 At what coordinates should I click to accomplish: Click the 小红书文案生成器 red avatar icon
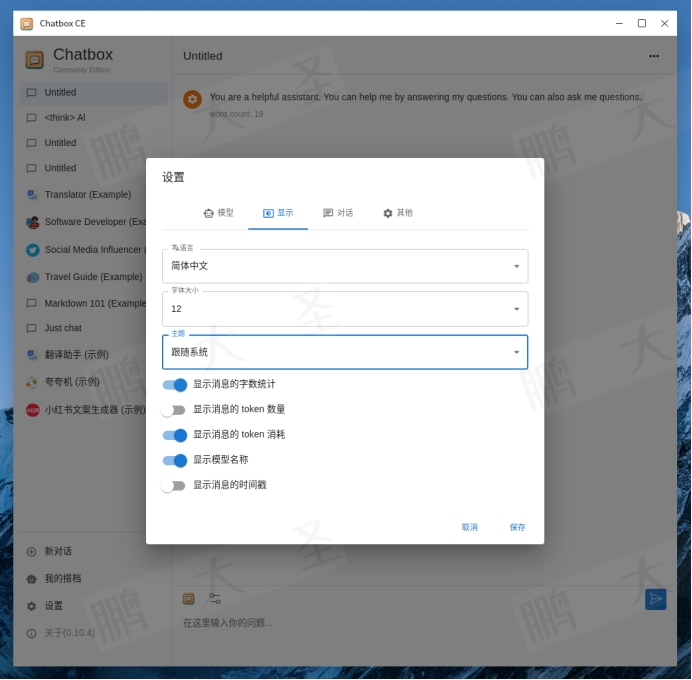[x=33, y=410]
